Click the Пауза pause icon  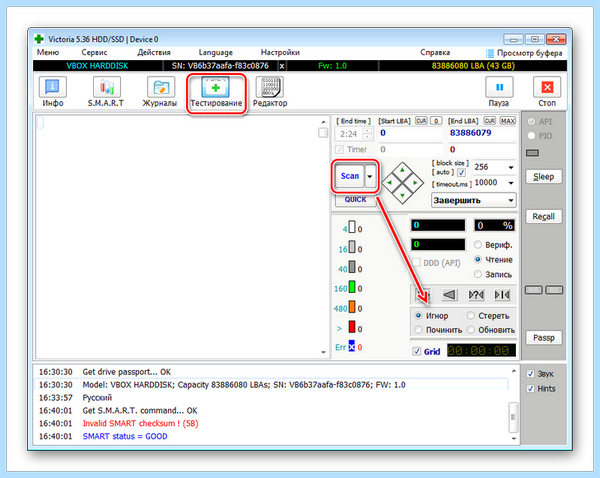tap(499, 87)
